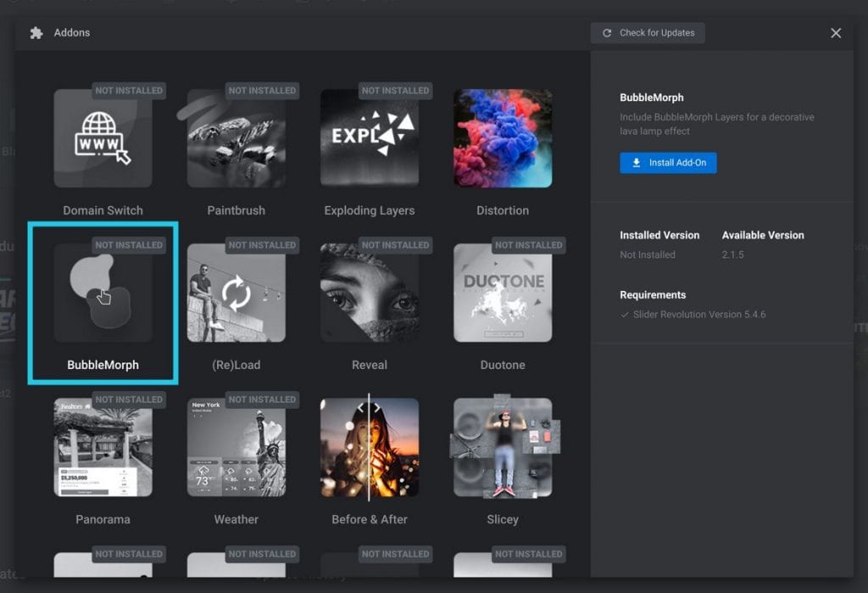Click the NOT INSTALLED badge on Panorama
This screenshot has width=868, height=593.
tap(129, 400)
